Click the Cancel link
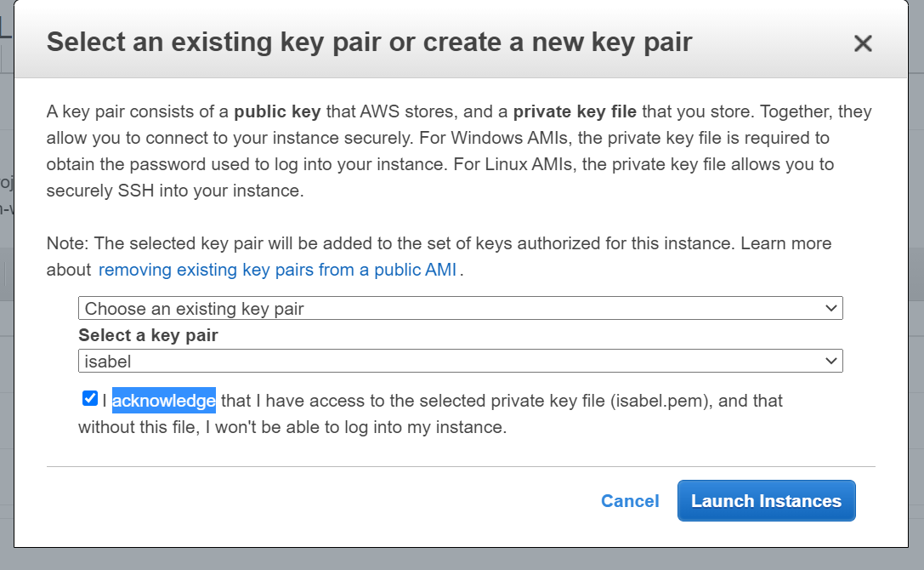Screen dimensions: 924x570 [x=629, y=501]
